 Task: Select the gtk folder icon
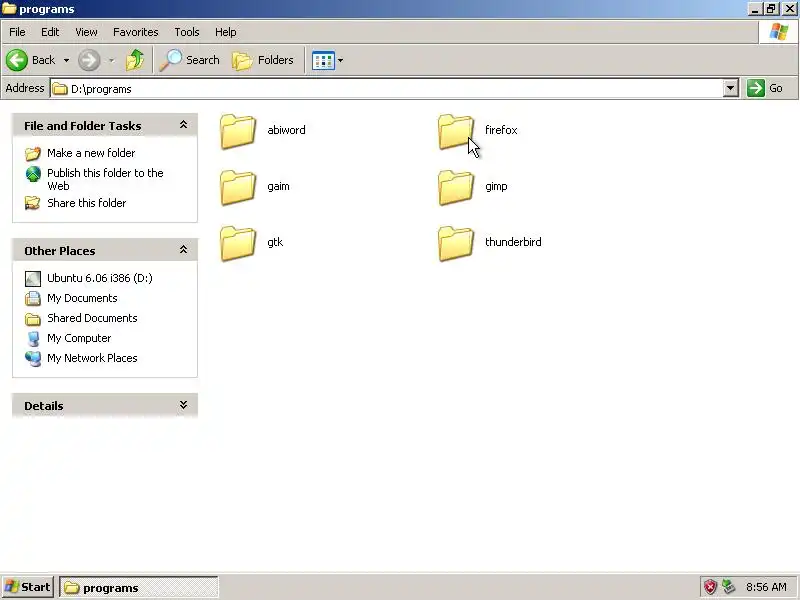tap(238, 244)
